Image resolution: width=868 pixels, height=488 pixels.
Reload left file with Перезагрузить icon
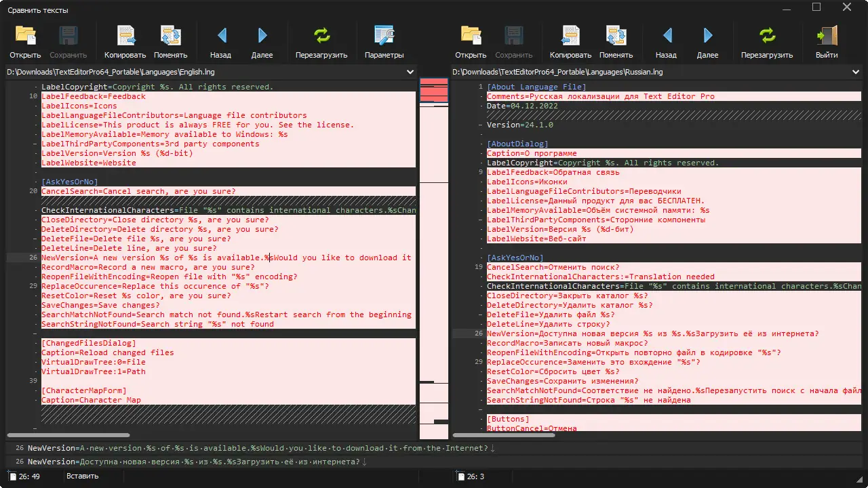coord(321,36)
